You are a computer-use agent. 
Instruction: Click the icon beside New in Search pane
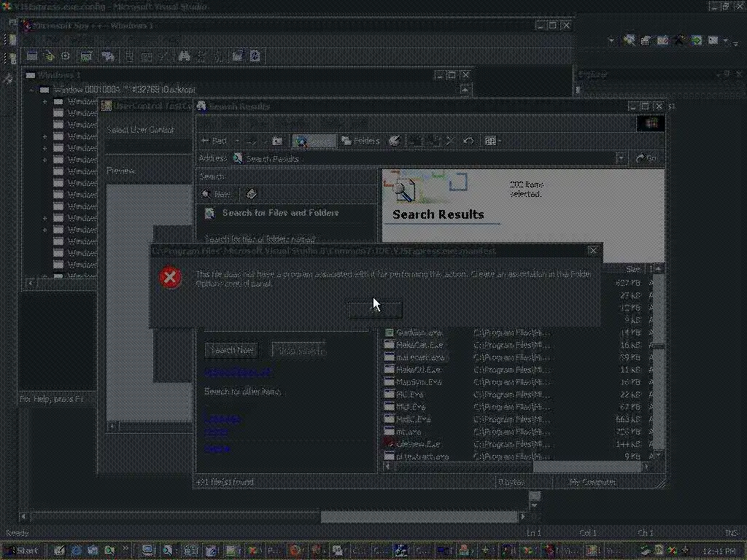tap(252, 194)
